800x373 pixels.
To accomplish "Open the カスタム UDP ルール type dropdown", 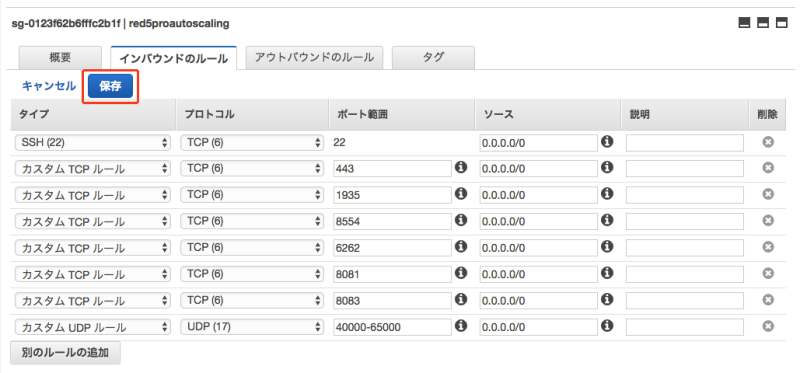I will pos(92,327).
